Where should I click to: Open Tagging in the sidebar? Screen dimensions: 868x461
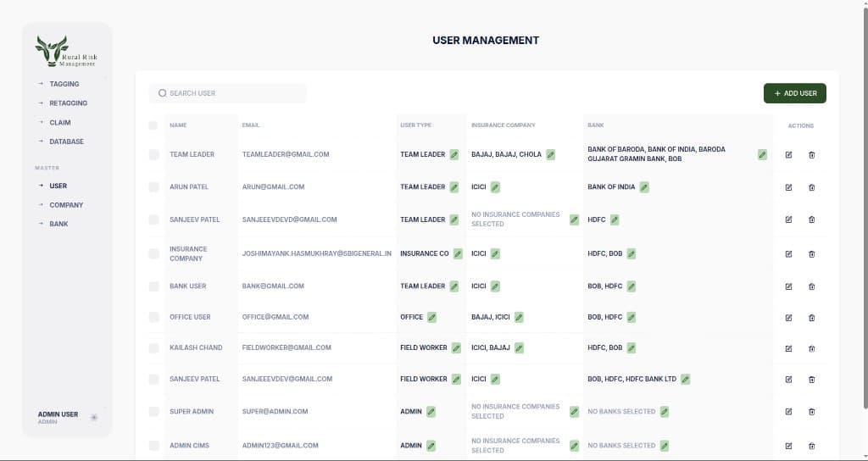pos(64,84)
